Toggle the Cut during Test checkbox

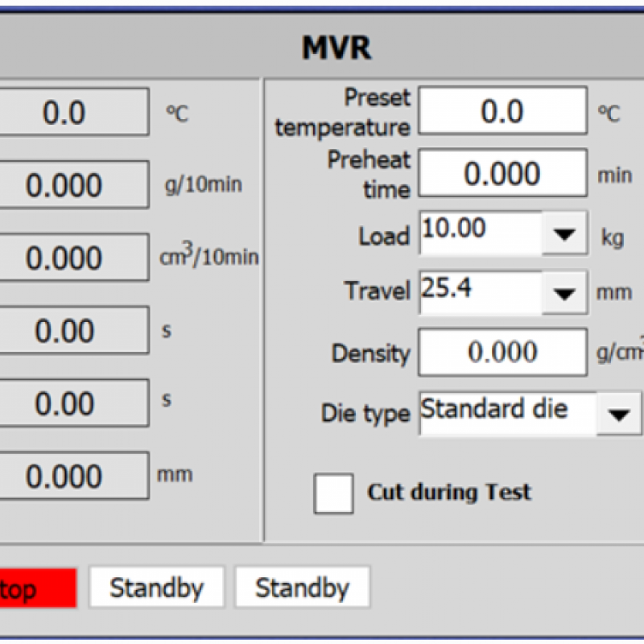pyautogui.click(x=333, y=493)
